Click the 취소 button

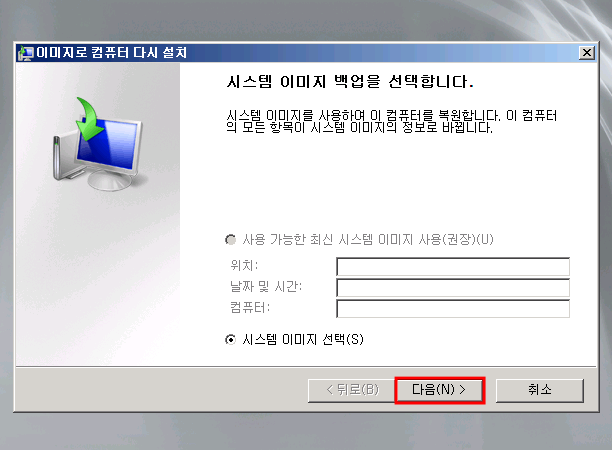tap(540, 390)
